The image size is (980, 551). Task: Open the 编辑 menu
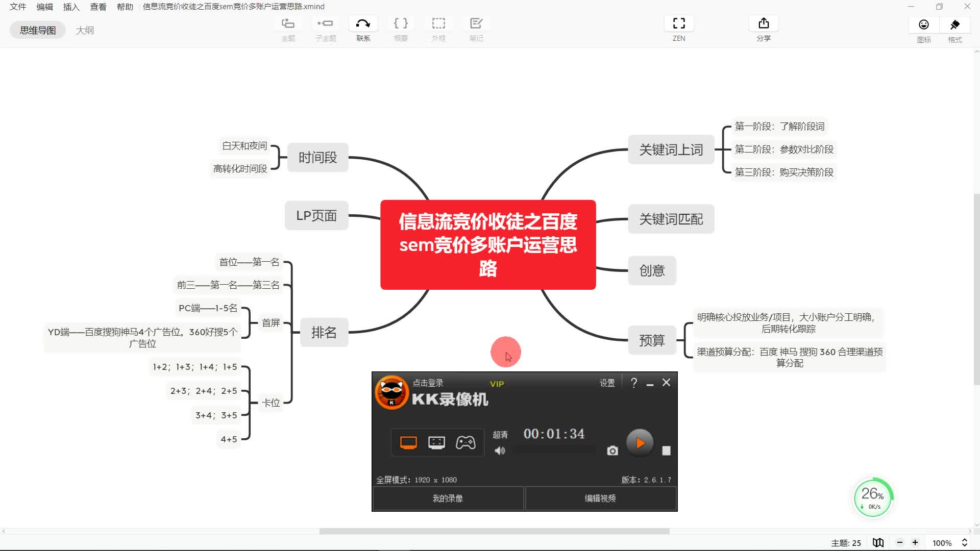click(x=45, y=7)
